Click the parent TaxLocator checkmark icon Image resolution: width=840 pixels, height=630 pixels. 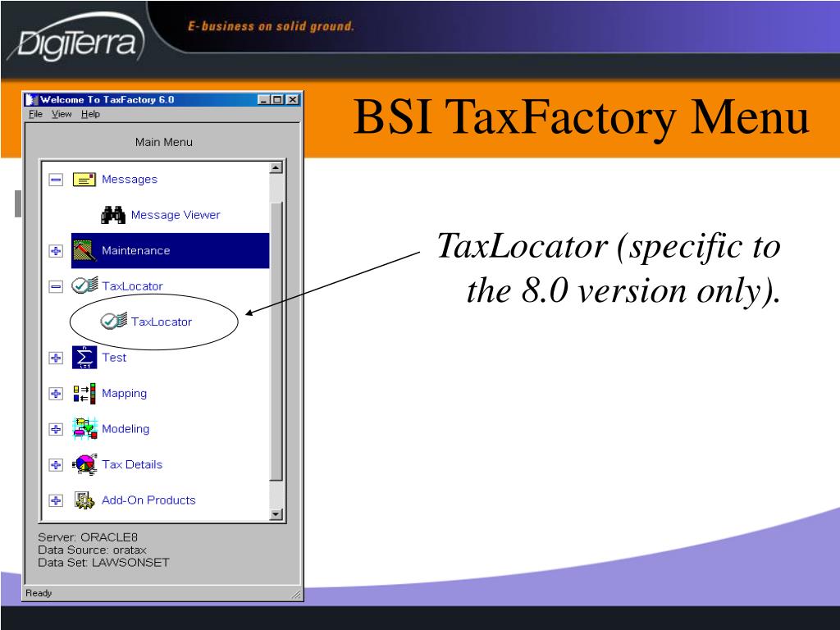[84, 285]
